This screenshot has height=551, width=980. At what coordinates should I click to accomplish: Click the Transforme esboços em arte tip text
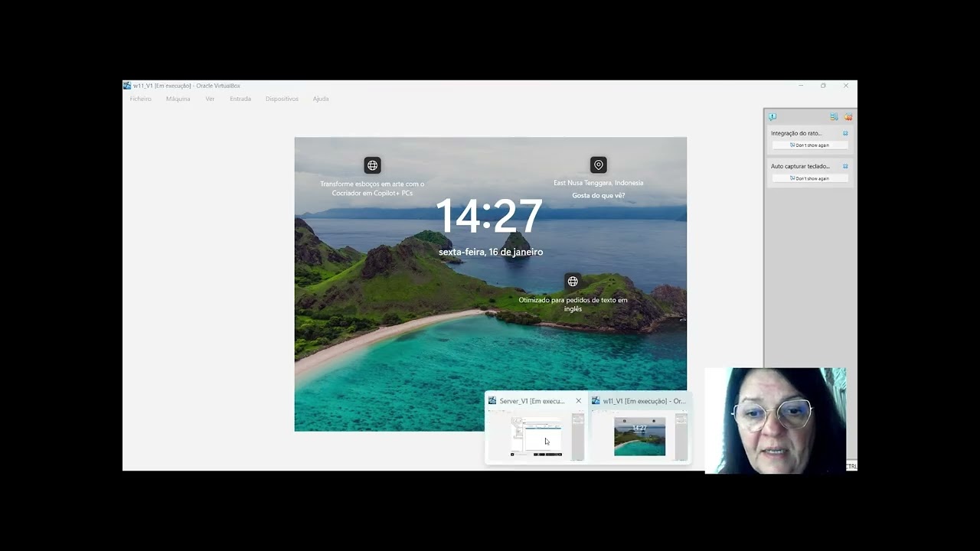click(x=372, y=188)
